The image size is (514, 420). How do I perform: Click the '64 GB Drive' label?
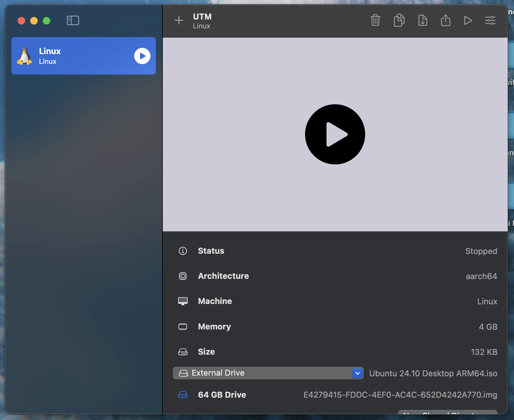tap(222, 395)
